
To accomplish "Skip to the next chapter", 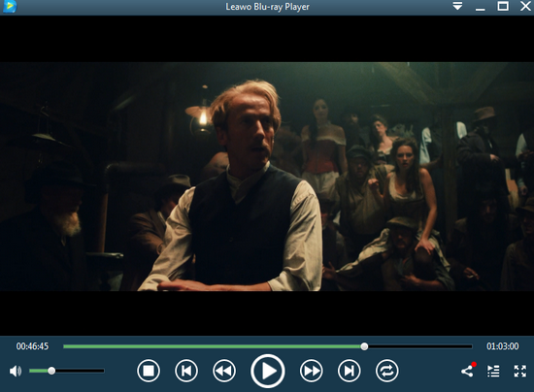I will [x=350, y=371].
